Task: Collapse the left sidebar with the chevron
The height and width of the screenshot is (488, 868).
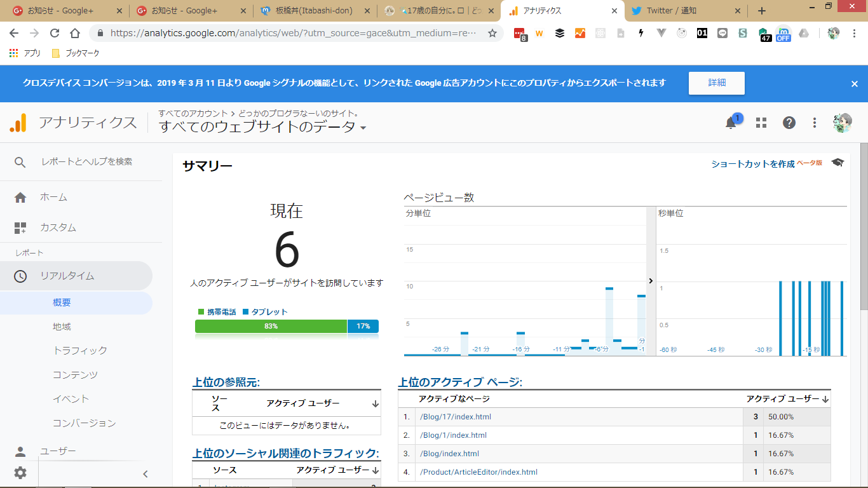Action: click(145, 473)
